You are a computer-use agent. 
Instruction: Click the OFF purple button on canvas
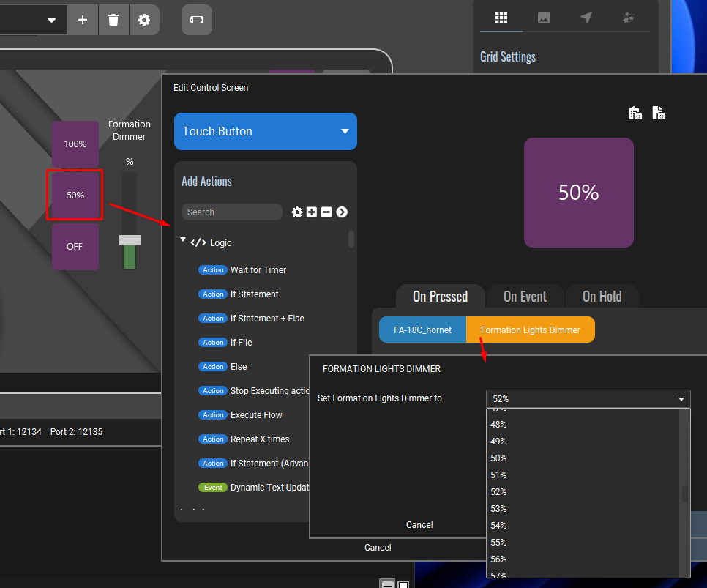(x=75, y=247)
